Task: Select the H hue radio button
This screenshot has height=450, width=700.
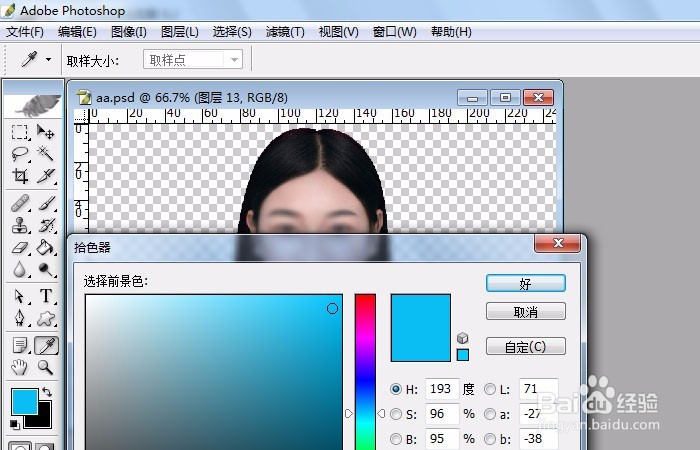Action: 396,389
